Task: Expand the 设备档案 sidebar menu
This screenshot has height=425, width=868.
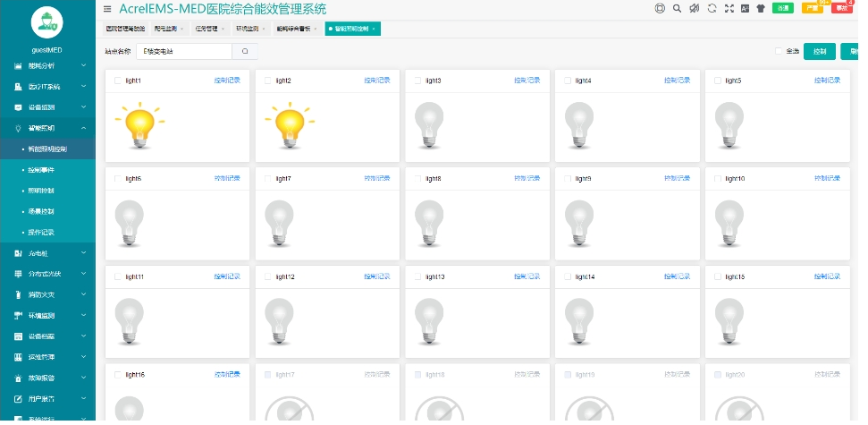Action: [47, 336]
